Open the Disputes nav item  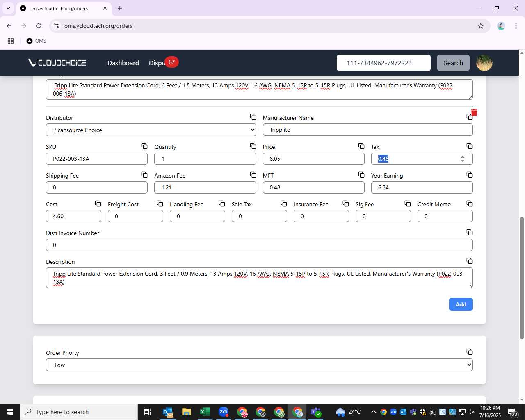(157, 63)
